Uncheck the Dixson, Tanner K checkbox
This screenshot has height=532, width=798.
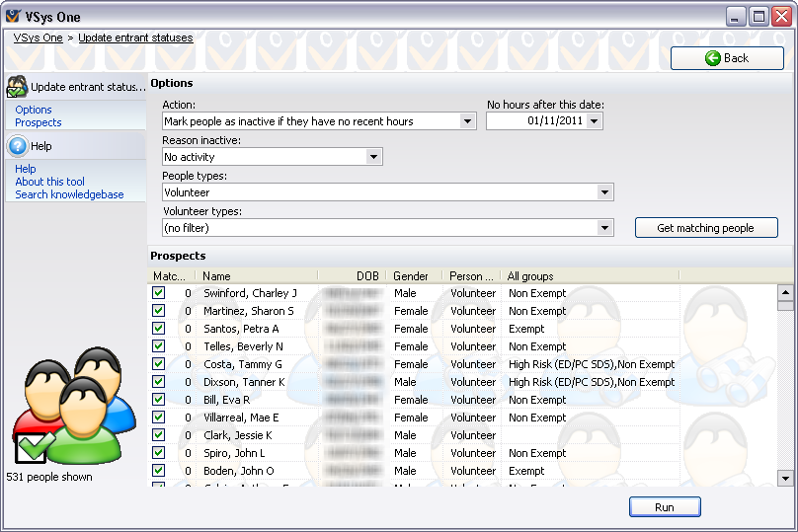tap(158, 381)
